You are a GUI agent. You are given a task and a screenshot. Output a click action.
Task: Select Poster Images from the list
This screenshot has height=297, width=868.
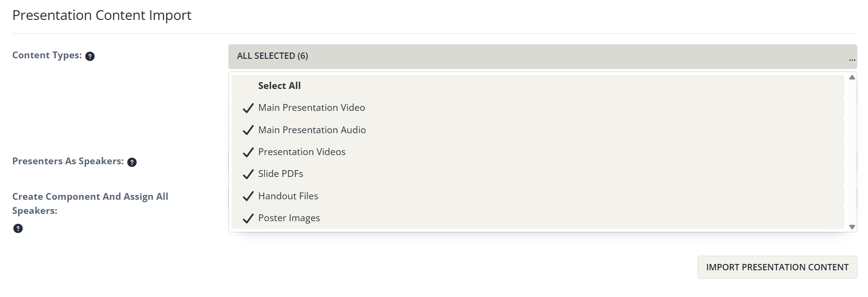pos(289,218)
